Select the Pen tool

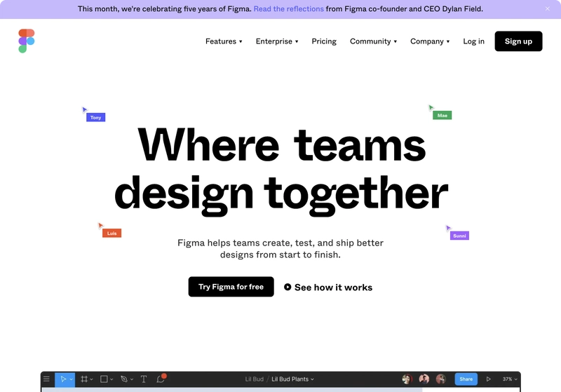point(124,379)
